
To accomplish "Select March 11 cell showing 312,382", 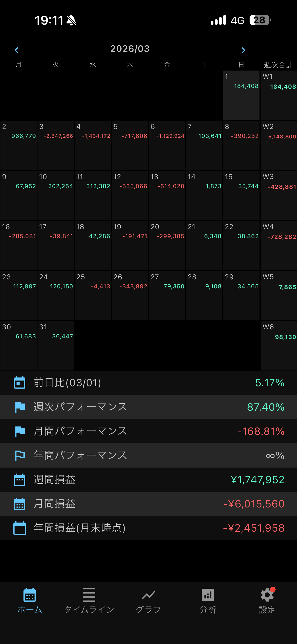I will [93, 195].
